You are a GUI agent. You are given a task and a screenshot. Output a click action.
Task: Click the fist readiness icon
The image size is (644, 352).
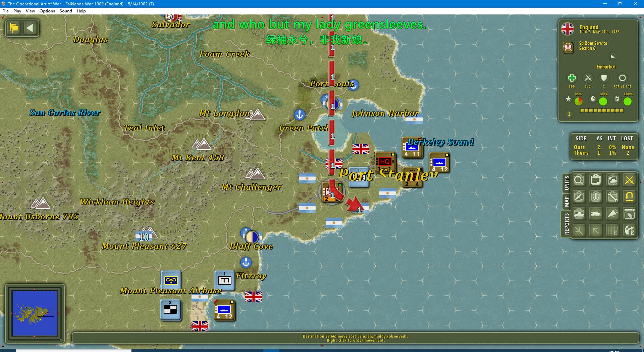coord(593,99)
